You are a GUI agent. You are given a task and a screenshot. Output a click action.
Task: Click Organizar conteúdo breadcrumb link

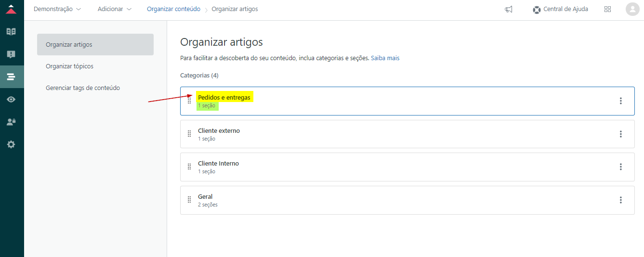click(173, 9)
